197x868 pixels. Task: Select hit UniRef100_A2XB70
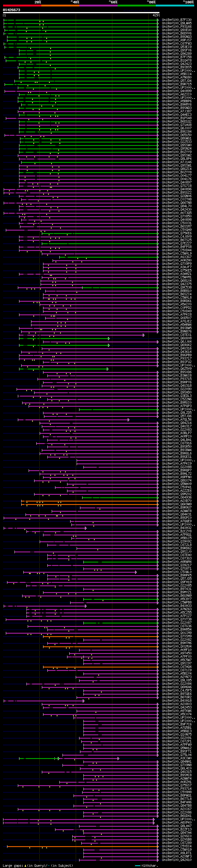pyautogui.click(x=177, y=501)
